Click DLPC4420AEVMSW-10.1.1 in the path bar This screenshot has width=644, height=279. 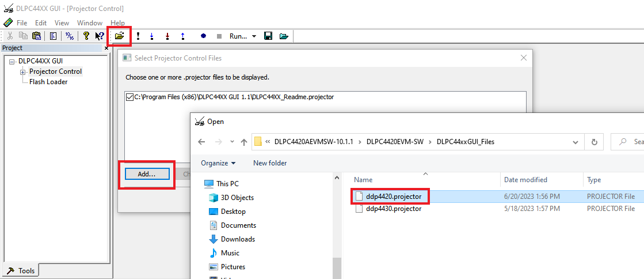tap(315, 142)
